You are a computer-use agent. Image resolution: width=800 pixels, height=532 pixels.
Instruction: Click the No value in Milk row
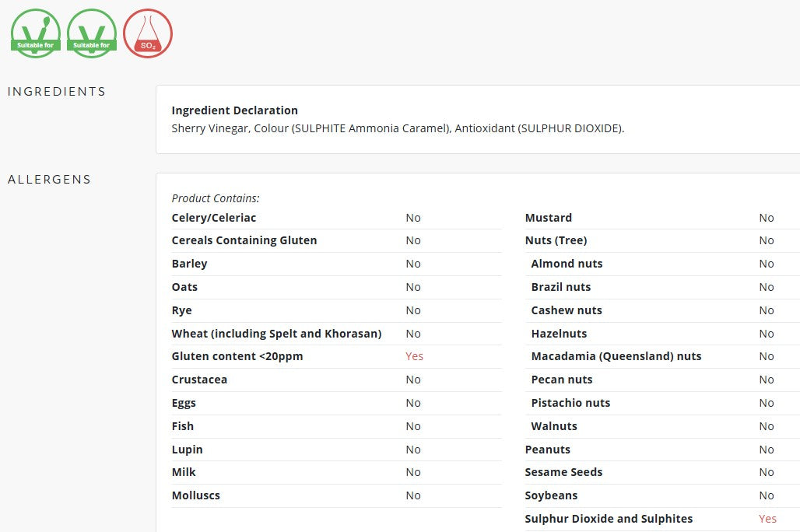tap(413, 472)
